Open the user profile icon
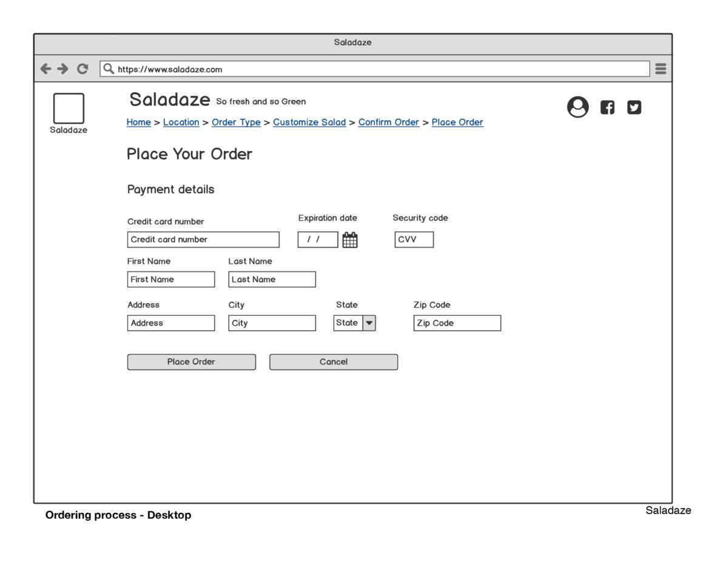The width and height of the screenshot is (728, 562). 578,107
